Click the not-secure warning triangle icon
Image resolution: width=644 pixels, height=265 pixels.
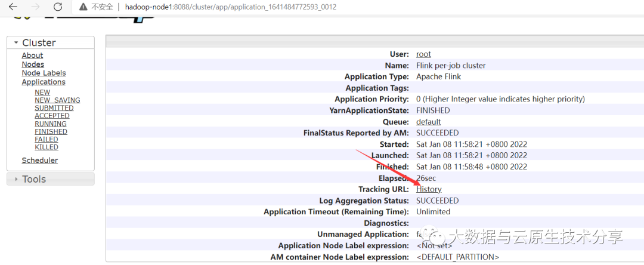coord(83,7)
